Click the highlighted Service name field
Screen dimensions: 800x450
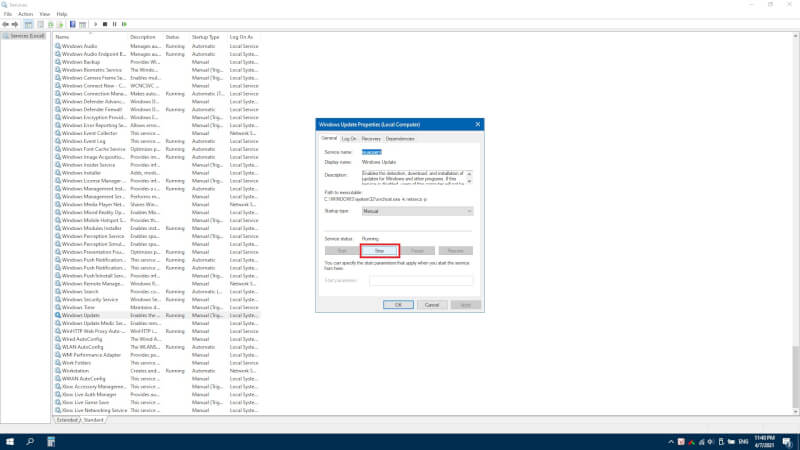point(372,152)
